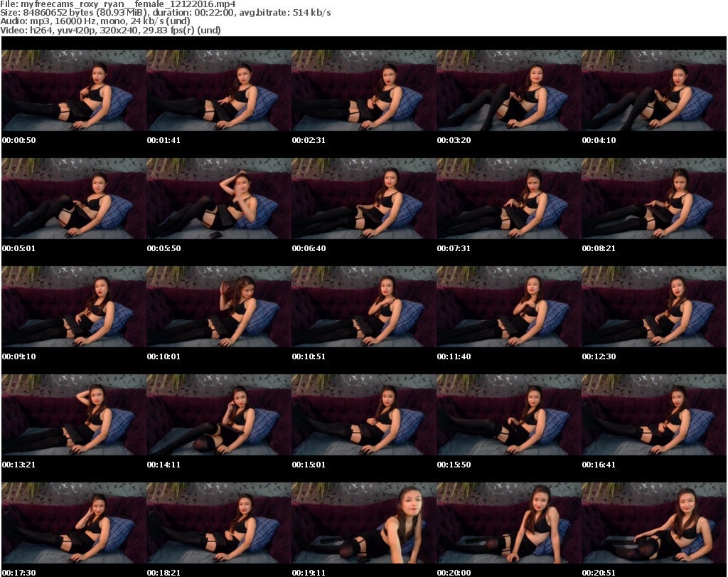Click the timestamp text 00:02:31
This screenshot has height=577, width=728.
pos(309,140)
